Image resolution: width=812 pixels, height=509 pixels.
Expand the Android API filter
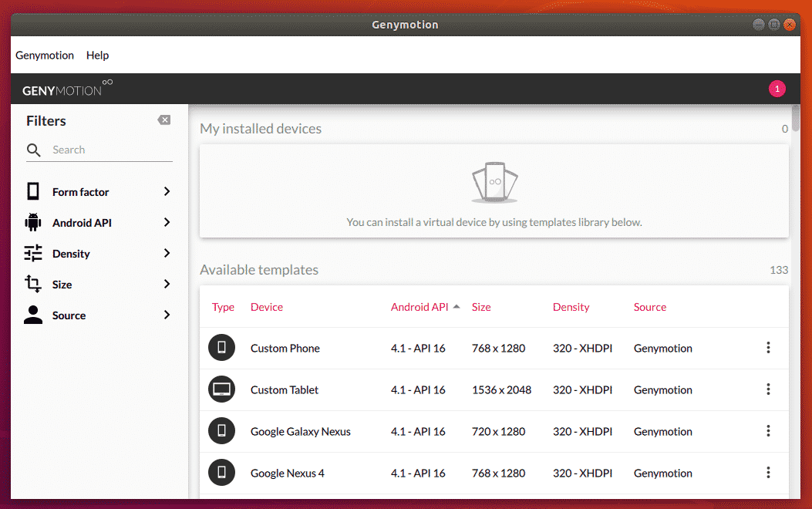click(x=98, y=223)
